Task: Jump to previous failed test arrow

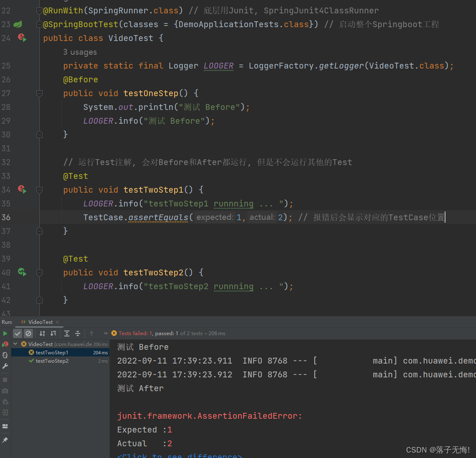Action: (x=92, y=333)
